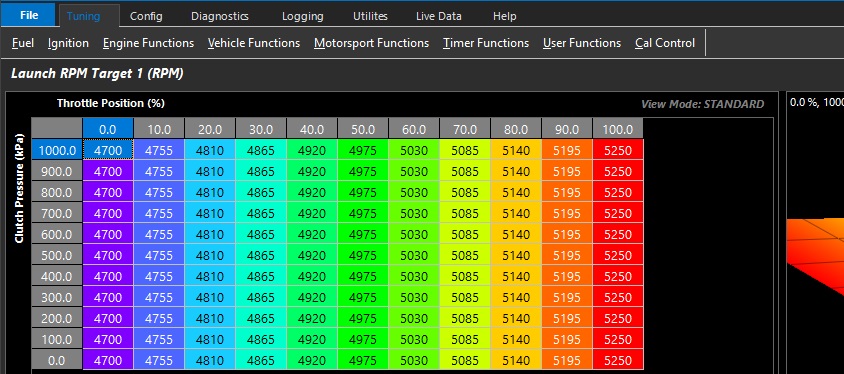
Task: Open the Help tab
Action: [504, 16]
